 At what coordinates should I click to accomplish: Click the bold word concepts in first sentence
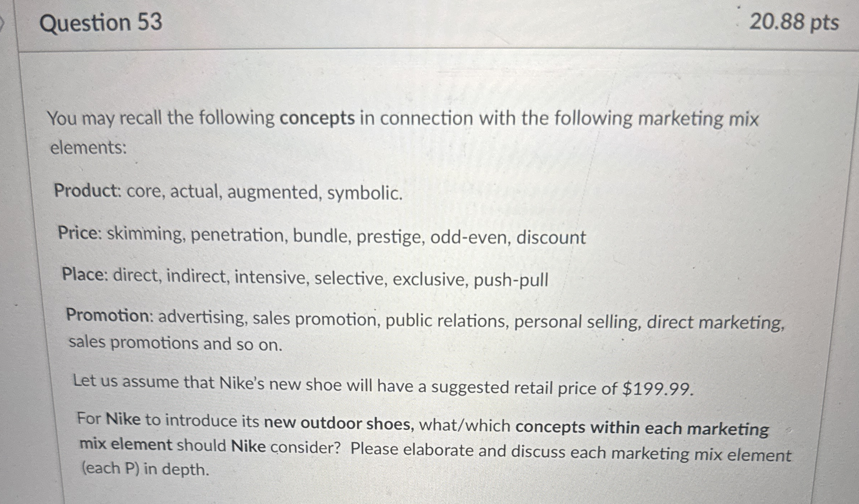click(317, 118)
